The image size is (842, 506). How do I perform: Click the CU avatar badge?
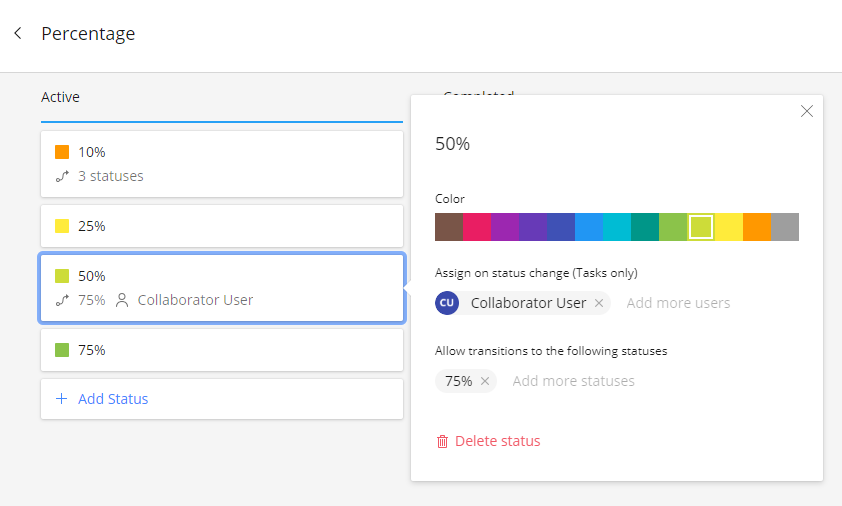pyautogui.click(x=447, y=303)
